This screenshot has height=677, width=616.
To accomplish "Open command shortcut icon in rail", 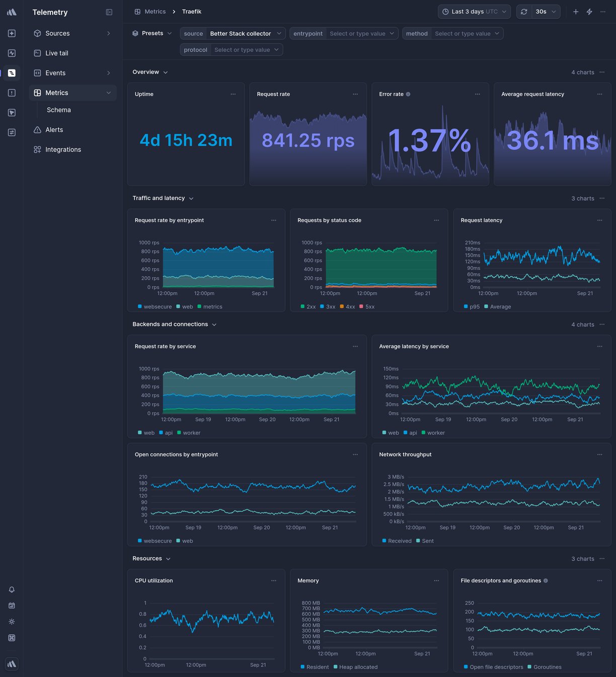I will pyautogui.click(x=12, y=638).
